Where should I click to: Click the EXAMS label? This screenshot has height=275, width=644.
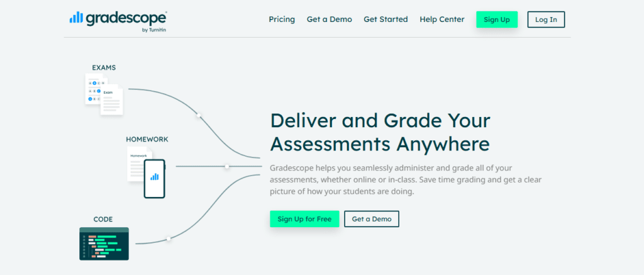coord(104,67)
